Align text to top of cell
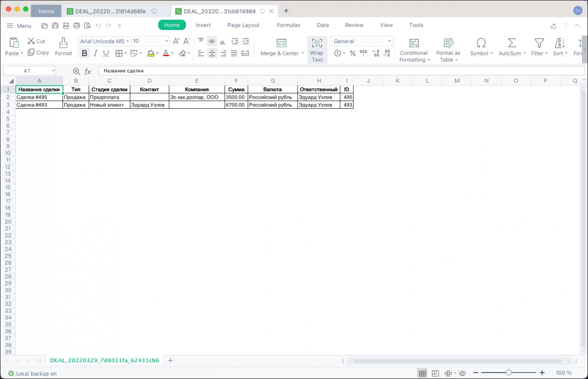Viewport: 588px width, 379px height. tap(201, 41)
